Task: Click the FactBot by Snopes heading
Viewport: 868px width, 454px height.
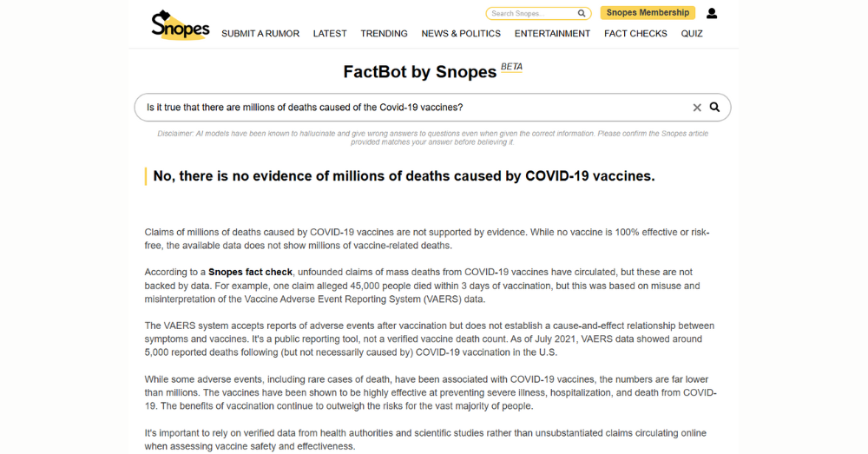Action: click(x=420, y=72)
